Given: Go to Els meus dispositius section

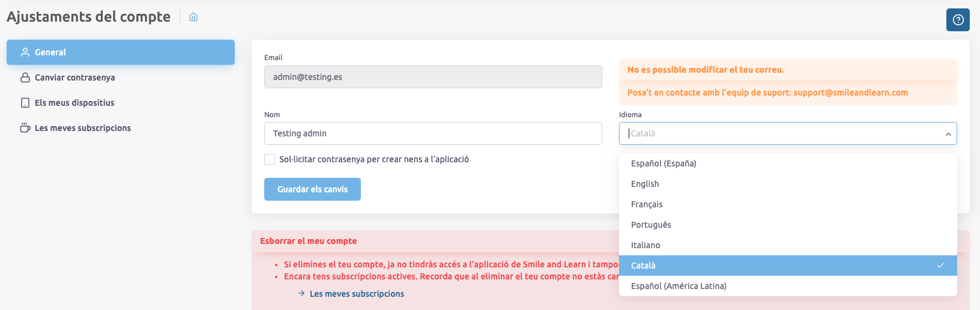Looking at the screenshot, I should (74, 103).
